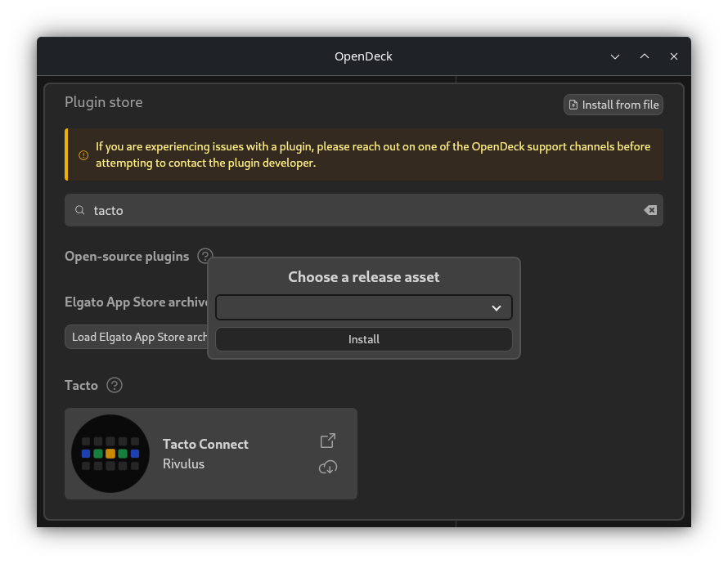Viewport: 728px width, 564px height.
Task: Maximize the OpenDeck window
Action: [645, 56]
